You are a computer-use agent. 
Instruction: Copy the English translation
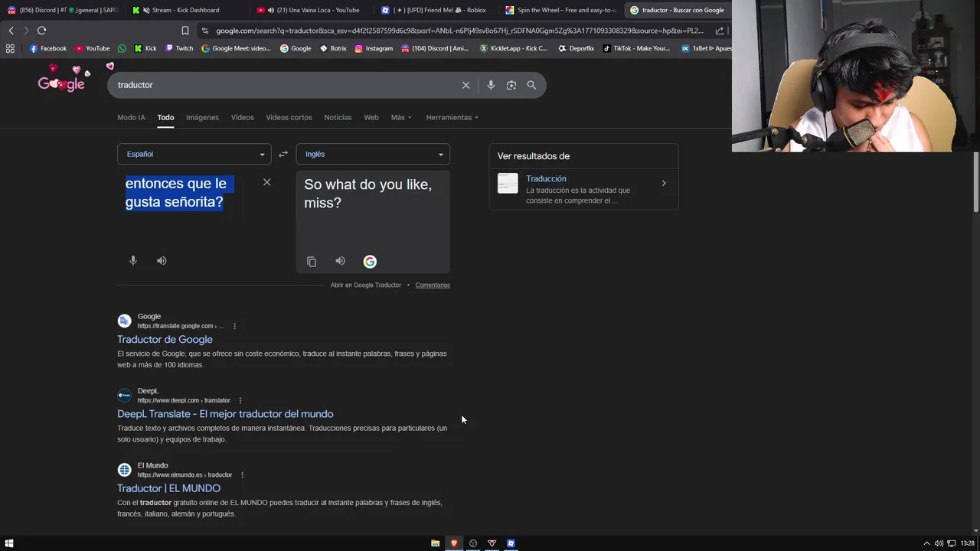pyautogui.click(x=312, y=262)
